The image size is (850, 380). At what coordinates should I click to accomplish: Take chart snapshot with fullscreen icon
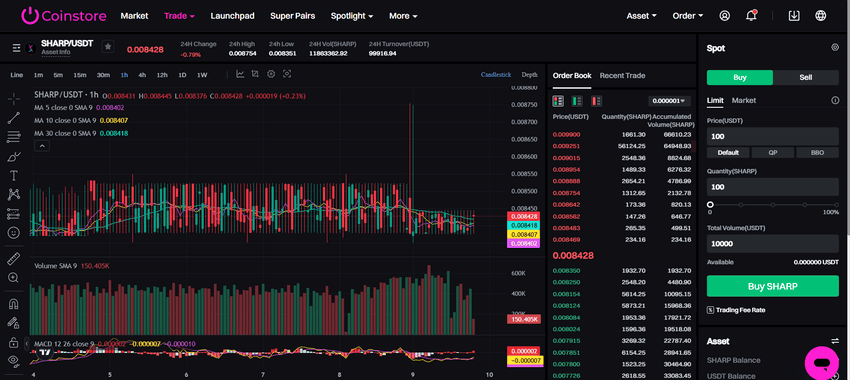(287, 74)
